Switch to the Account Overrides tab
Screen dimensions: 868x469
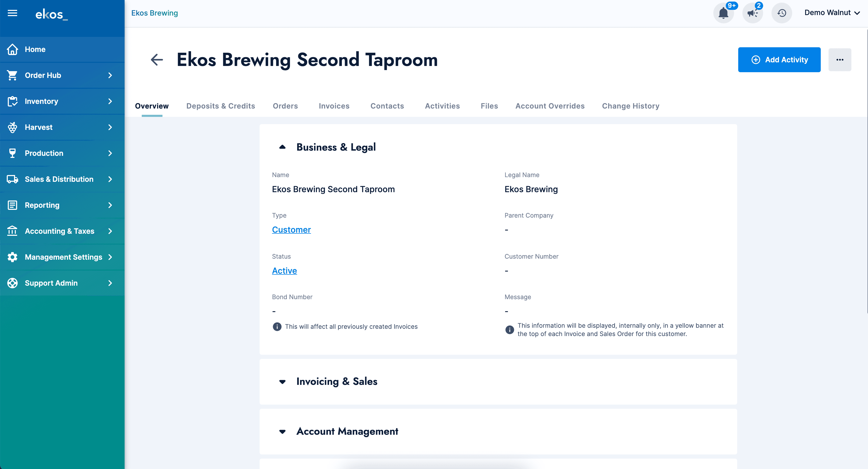click(x=550, y=106)
